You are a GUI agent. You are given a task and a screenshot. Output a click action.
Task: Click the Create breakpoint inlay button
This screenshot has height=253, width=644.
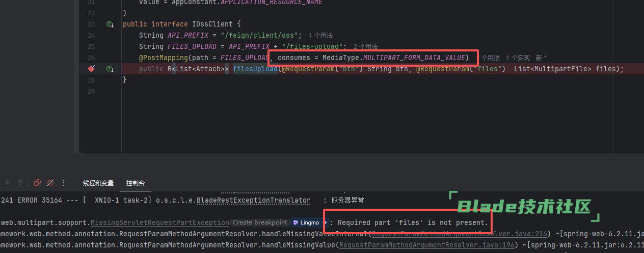coord(260,222)
